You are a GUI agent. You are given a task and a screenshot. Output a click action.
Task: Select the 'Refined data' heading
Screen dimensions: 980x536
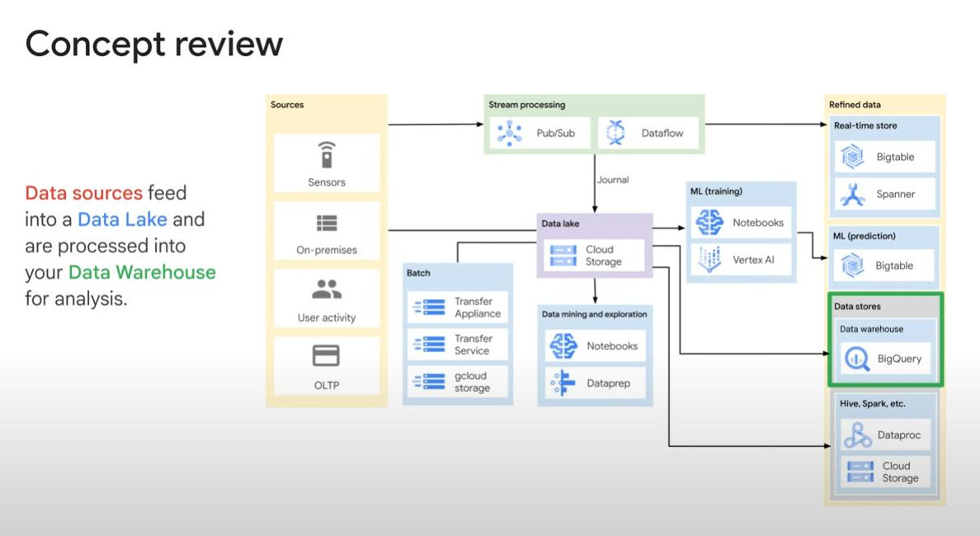pyautogui.click(x=855, y=105)
